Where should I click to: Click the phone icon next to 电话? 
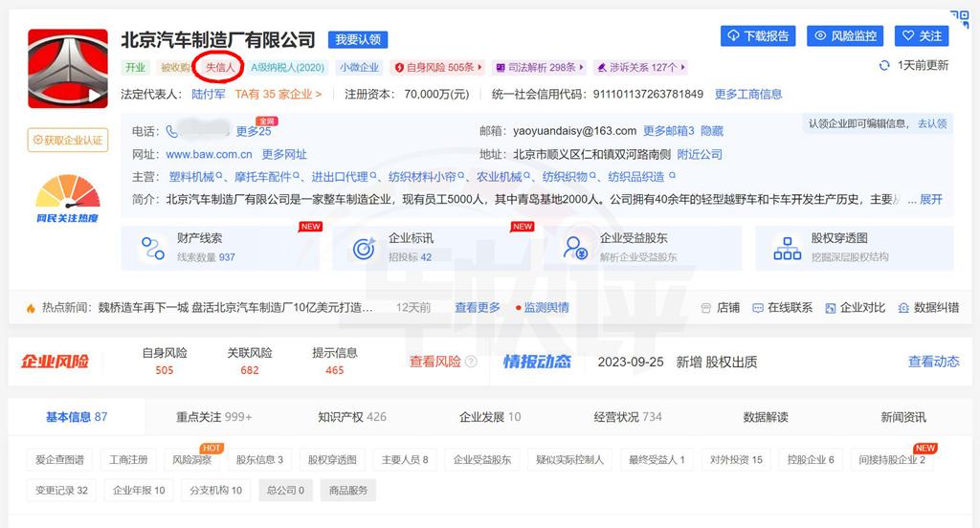pyautogui.click(x=171, y=131)
